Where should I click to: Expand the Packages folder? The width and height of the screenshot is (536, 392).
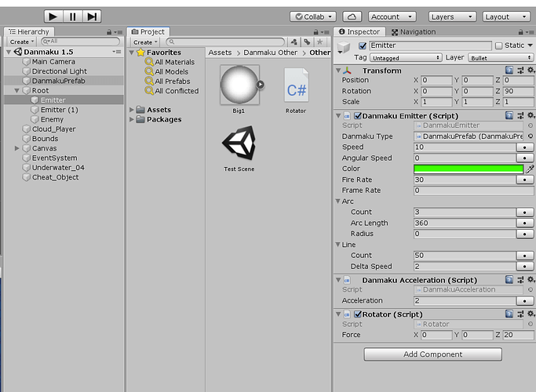[x=132, y=119]
